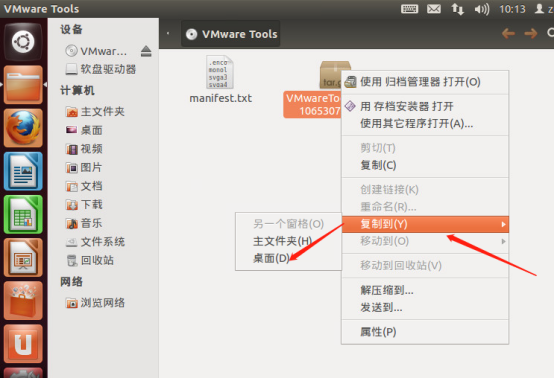Viewport: 554px width, 379px height.
Task: Go forward with the right arrow
Action: coord(531,34)
